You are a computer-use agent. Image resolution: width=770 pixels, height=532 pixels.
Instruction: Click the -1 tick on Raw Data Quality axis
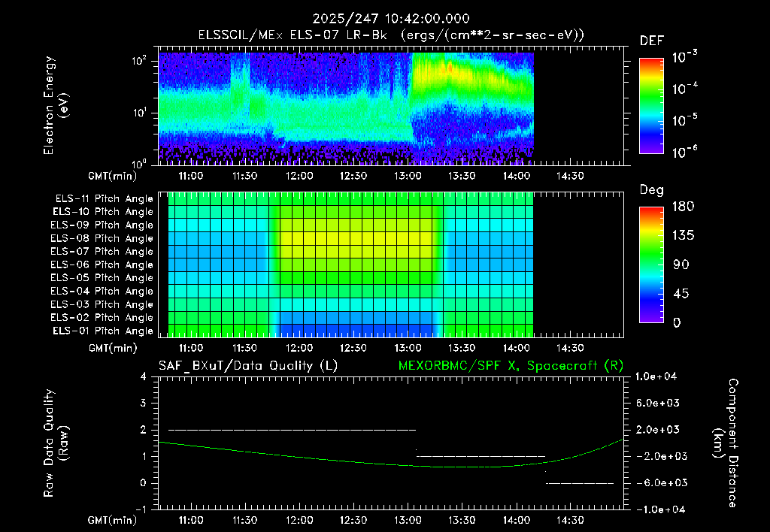click(141, 509)
